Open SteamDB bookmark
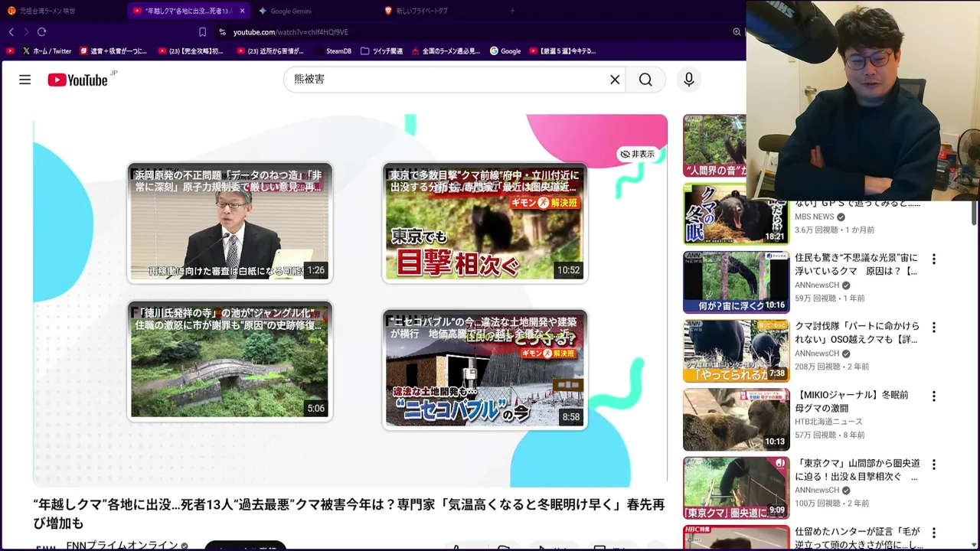 333,51
